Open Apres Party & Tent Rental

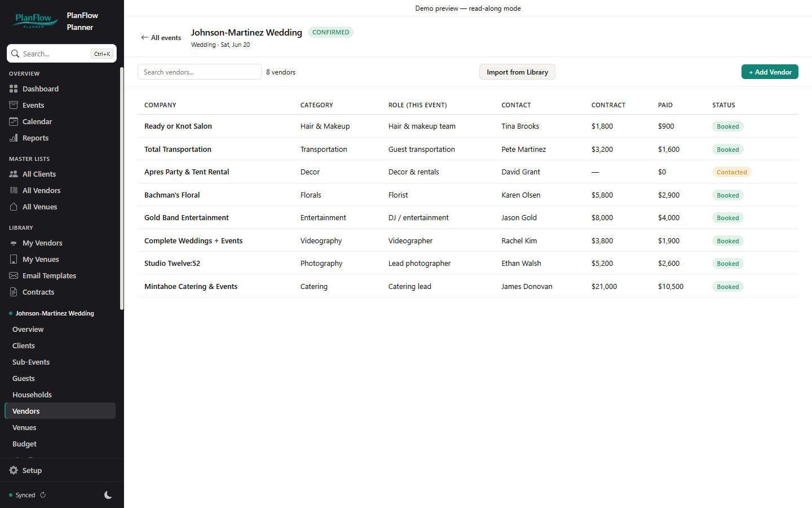click(187, 172)
